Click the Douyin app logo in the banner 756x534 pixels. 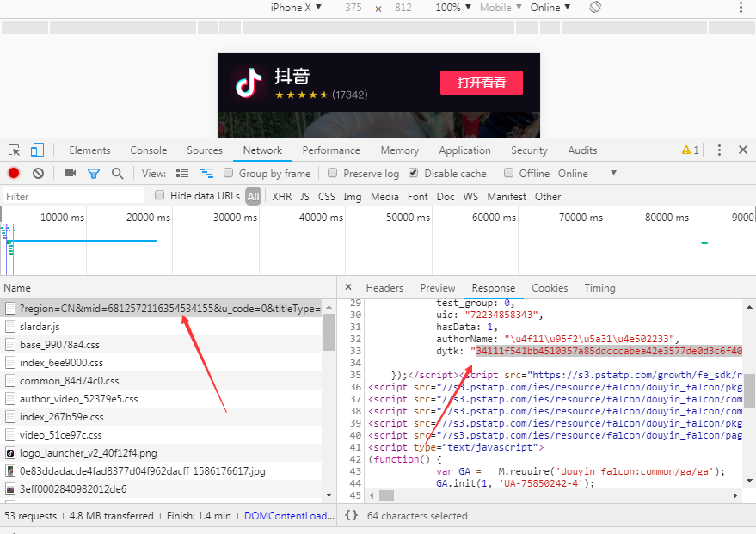pos(249,83)
